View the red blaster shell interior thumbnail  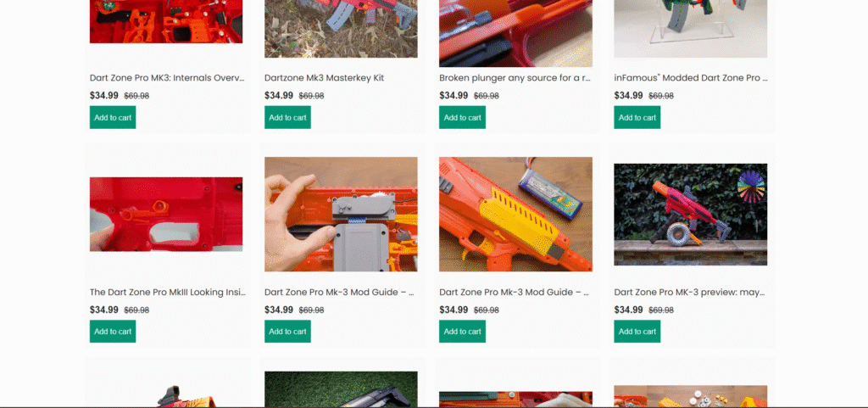coord(166,215)
